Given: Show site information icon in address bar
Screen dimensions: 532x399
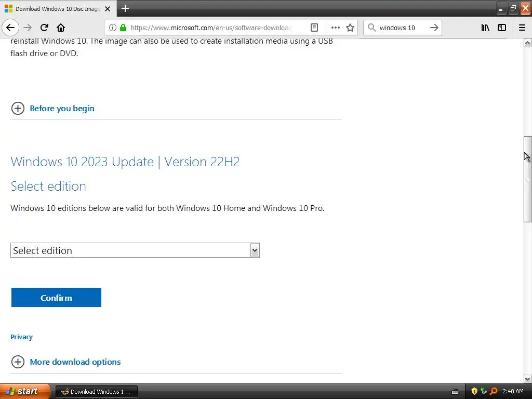Looking at the screenshot, I should (x=113, y=28).
